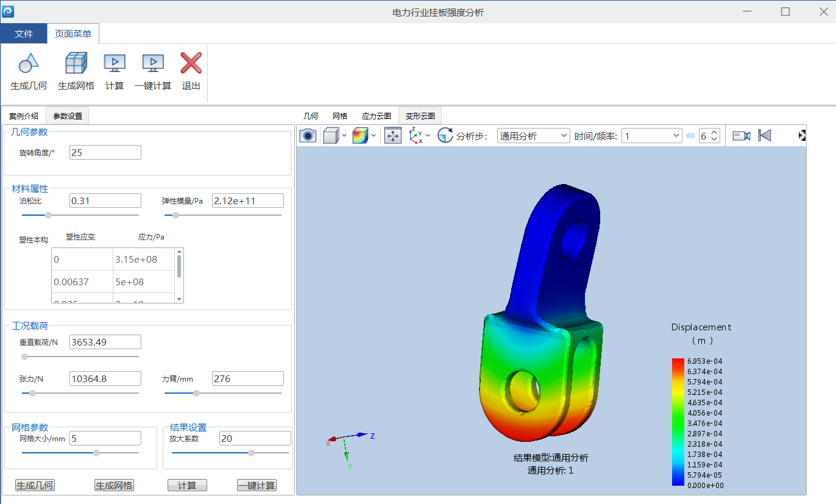Open the 文件 menu
Viewport: 836px width, 504px height.
click(24, 34)
